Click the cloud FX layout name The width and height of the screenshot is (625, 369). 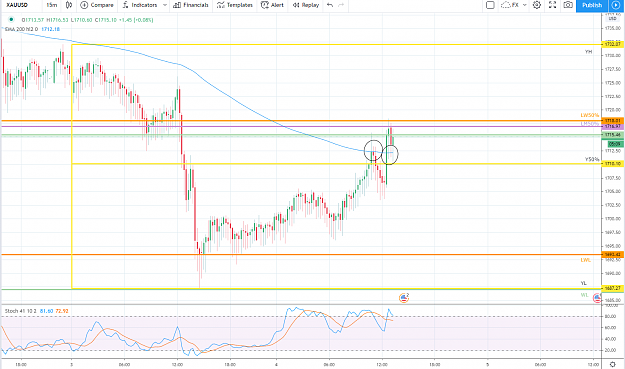pos(510,5)
